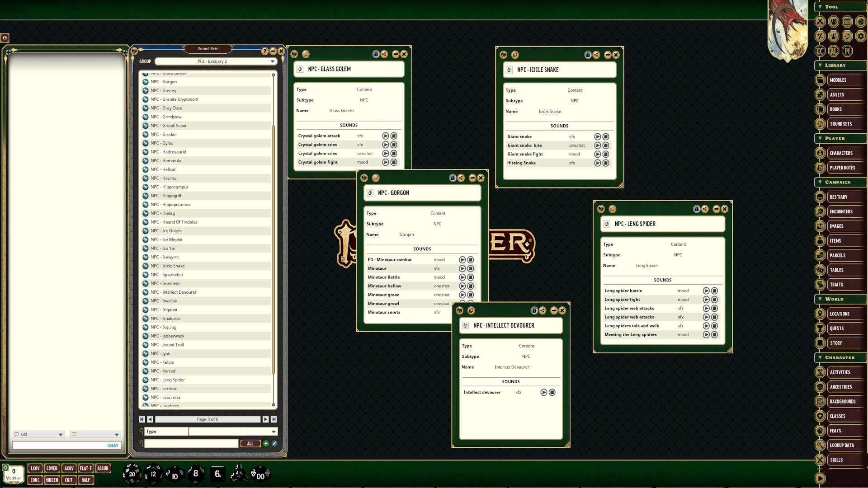
Task: Lock the NPC - Gorgon window
Action: pos(453,178)
